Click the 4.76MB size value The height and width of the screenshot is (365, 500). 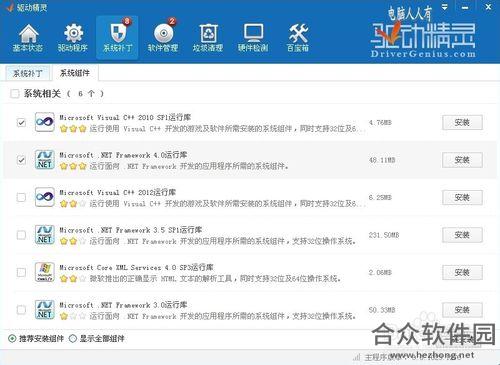point(380,123)
